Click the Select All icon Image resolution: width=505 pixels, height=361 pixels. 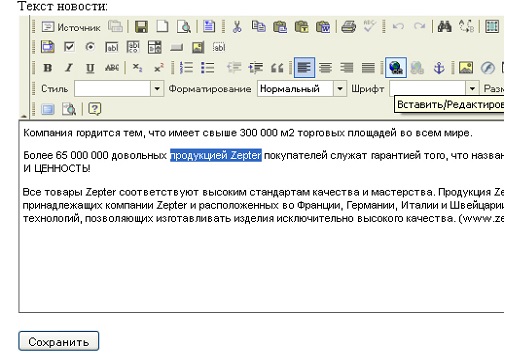click(x=492, y=27)
